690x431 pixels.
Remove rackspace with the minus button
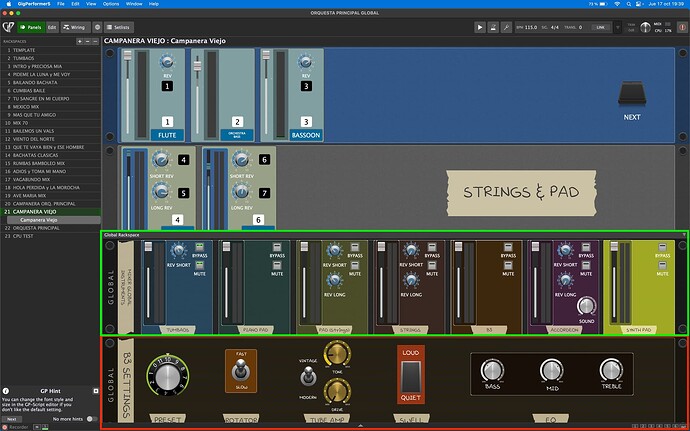click(x=87, y=41)
